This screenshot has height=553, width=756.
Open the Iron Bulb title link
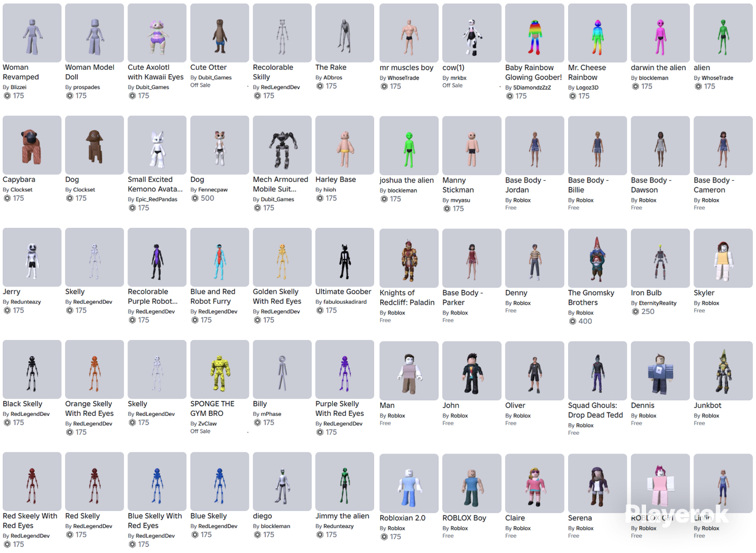click(x=647, y=293)
